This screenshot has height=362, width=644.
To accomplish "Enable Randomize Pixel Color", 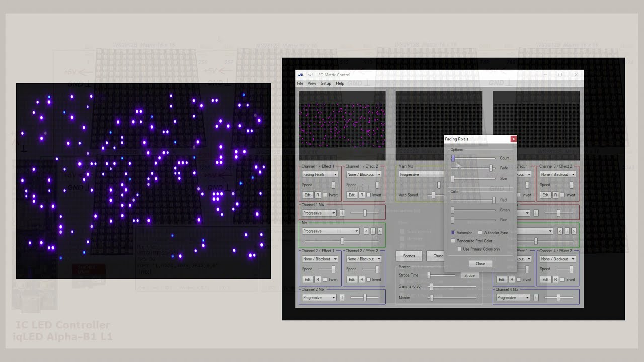I will pos(453,241).
